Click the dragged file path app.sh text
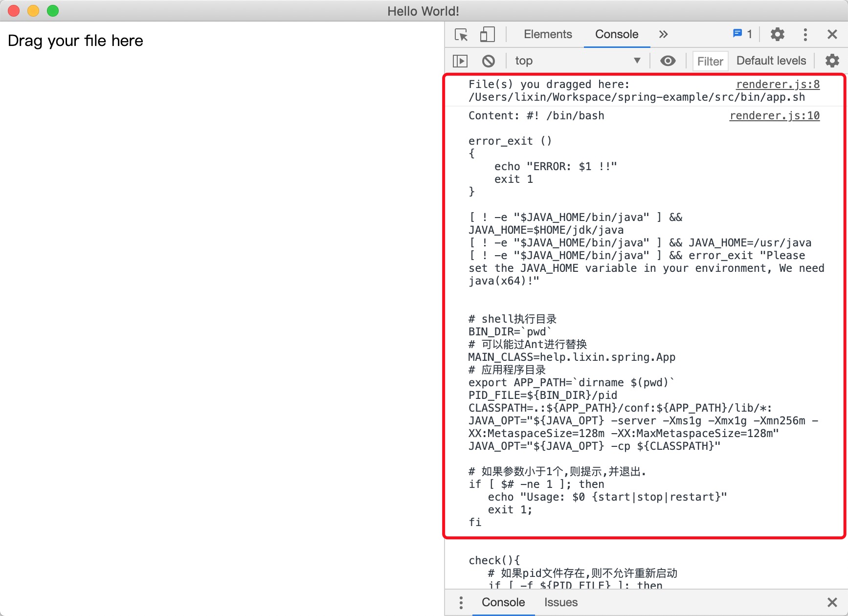 coord(637,97)
